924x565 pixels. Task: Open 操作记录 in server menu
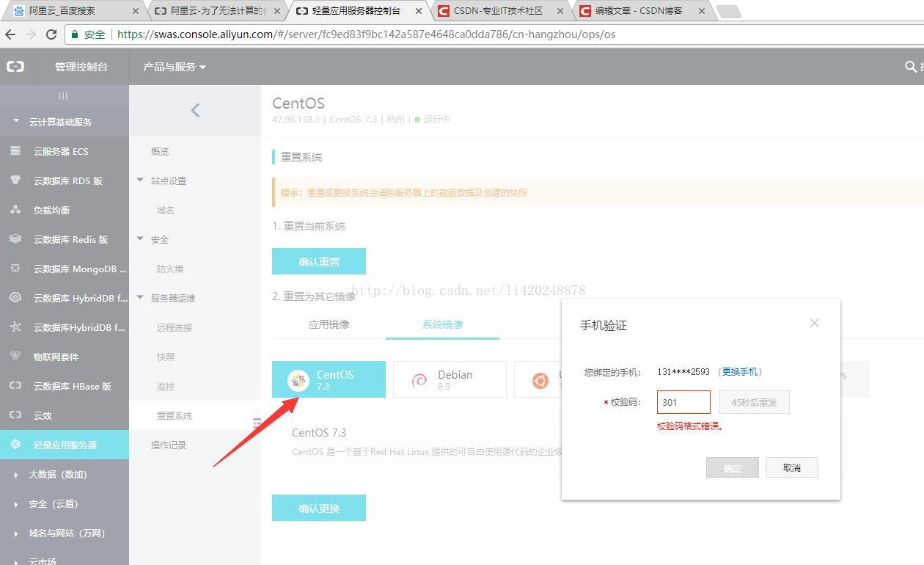pos(169,445)
